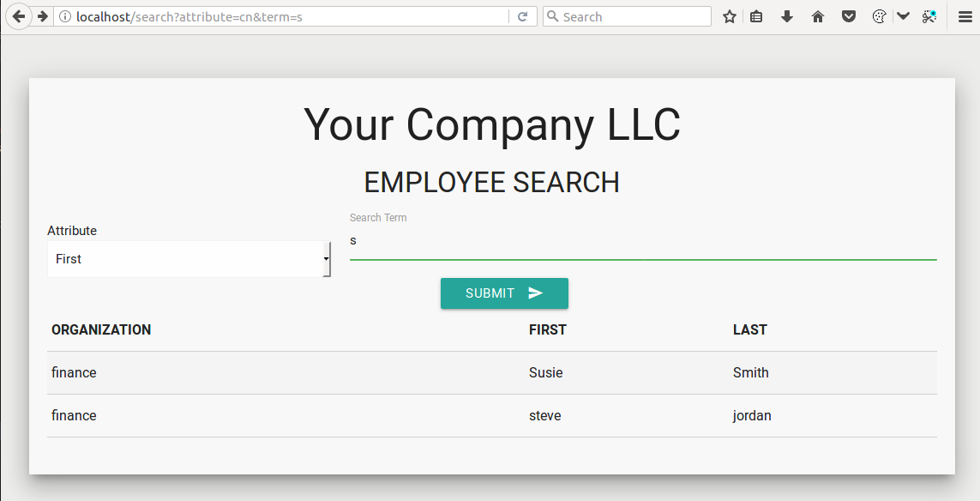Expand the toolbar overflow chevron
The image size is (980, 501).
(903, 17)
